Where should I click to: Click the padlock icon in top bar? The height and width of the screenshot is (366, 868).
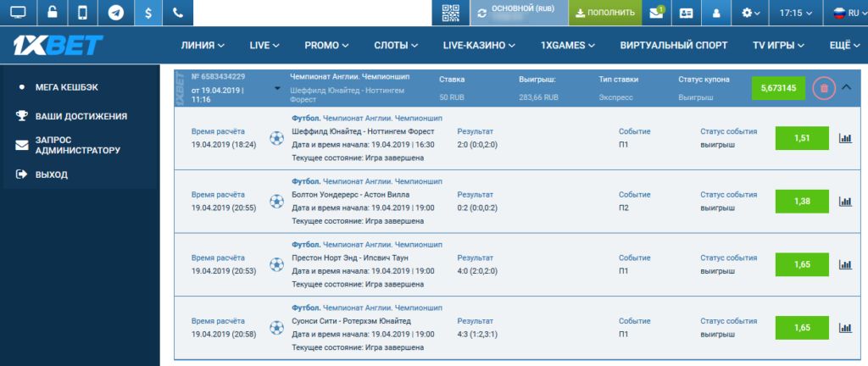pyautogui.click(x=51, y=13)
